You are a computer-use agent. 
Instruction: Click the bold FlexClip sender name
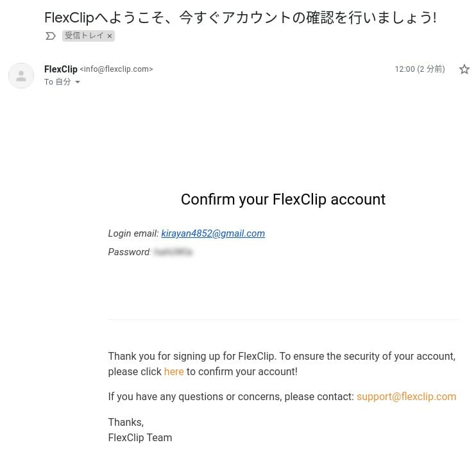point(61,69)
